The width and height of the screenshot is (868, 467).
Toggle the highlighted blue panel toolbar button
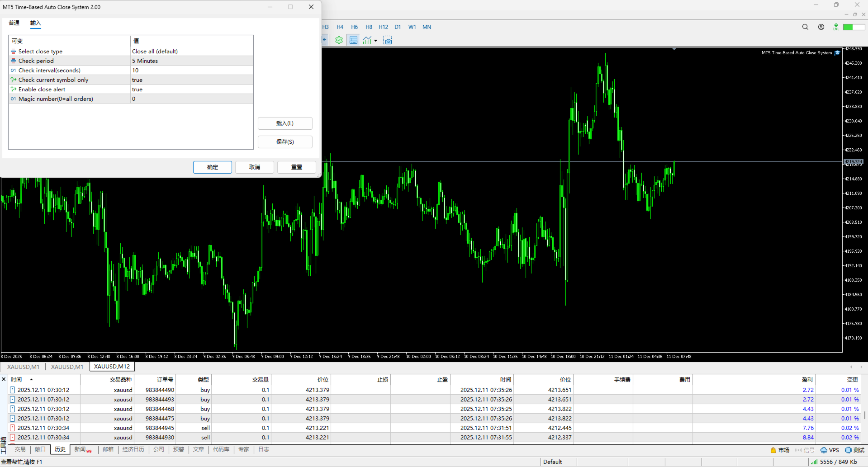click(x=353, y=40)
